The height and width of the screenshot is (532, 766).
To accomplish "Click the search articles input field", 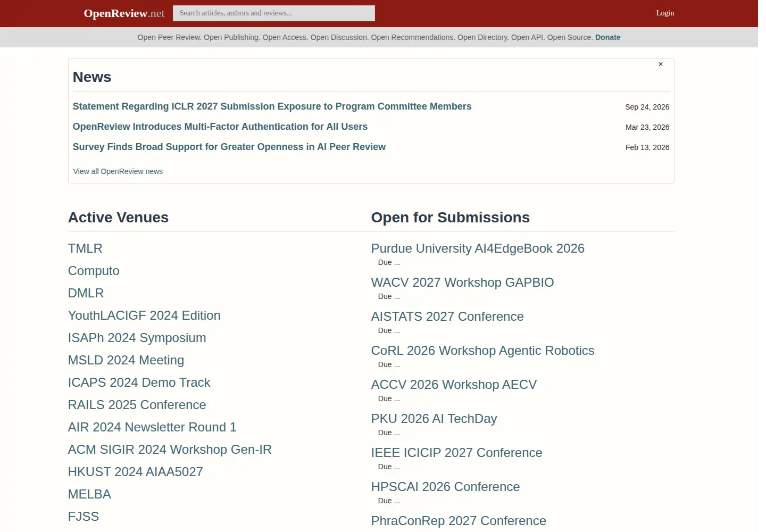I will (x=273, y=13).
